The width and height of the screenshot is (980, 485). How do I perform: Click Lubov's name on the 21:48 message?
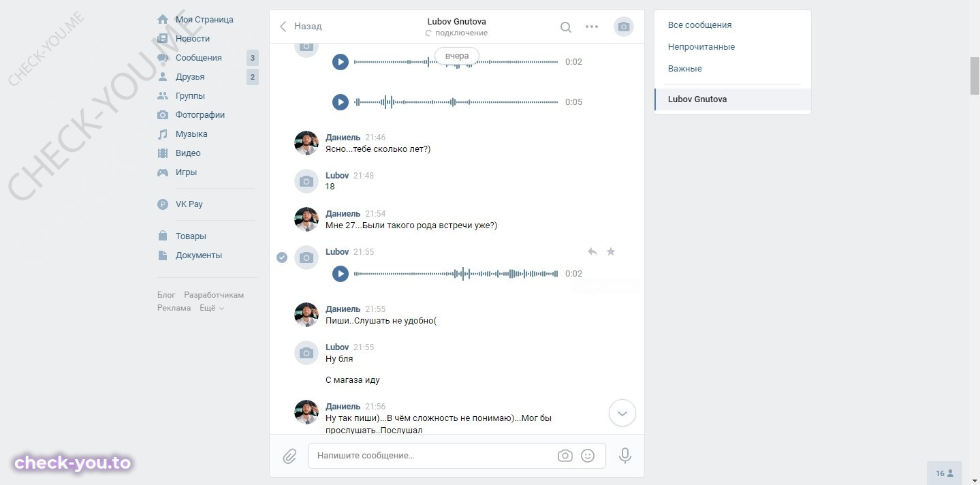pos(337,176)
